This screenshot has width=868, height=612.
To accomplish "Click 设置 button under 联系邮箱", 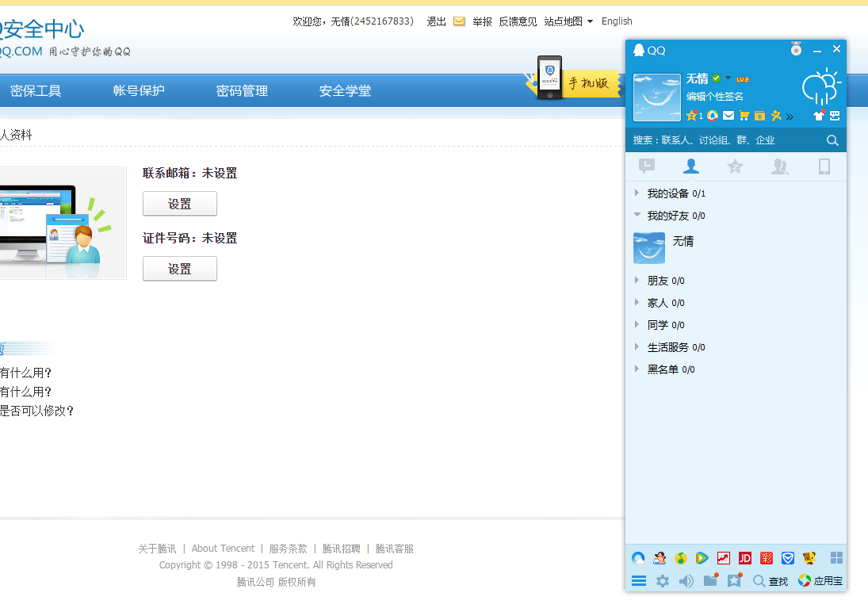I will pos(180,204).
